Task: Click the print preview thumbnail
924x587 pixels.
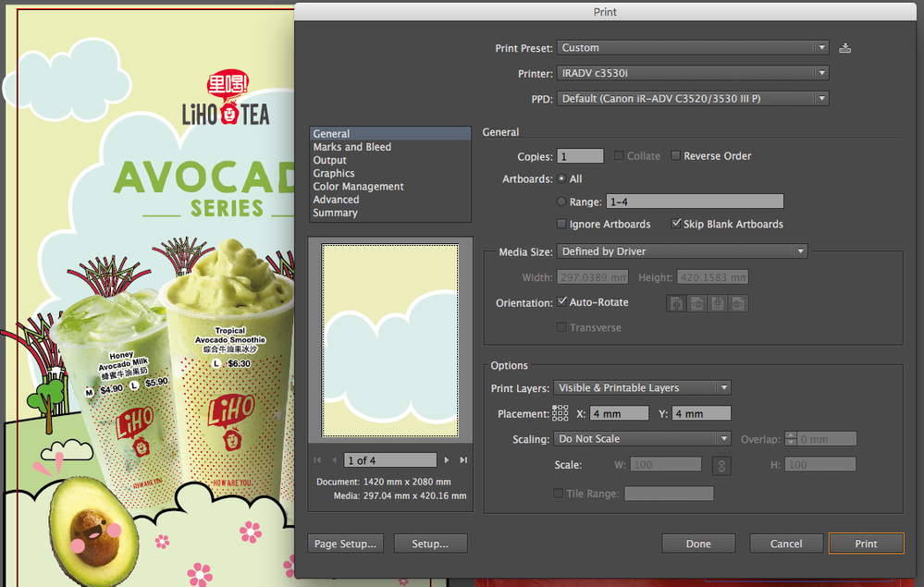Action: pyautogui.click(x=390, y=340)
